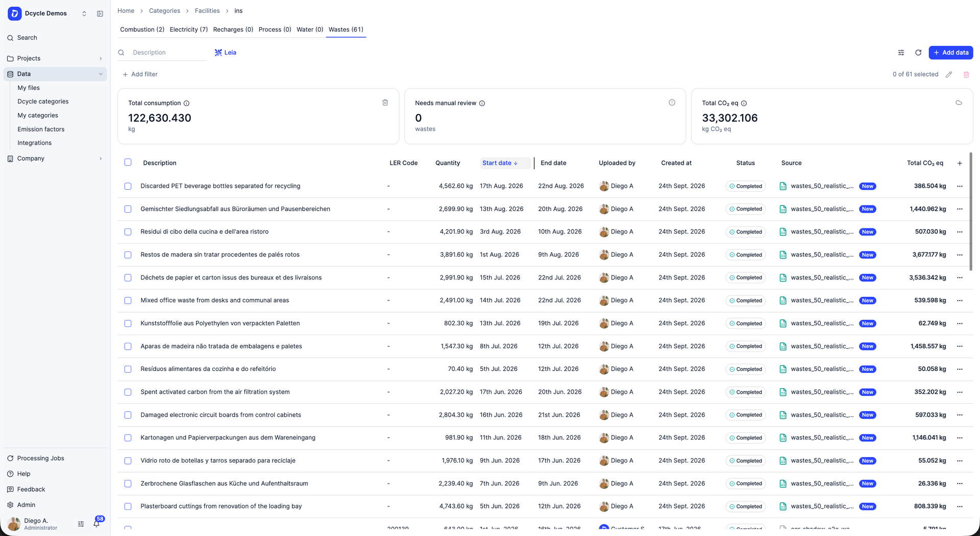Click Add filter
The image size is (980, 536).
[140, 74]
